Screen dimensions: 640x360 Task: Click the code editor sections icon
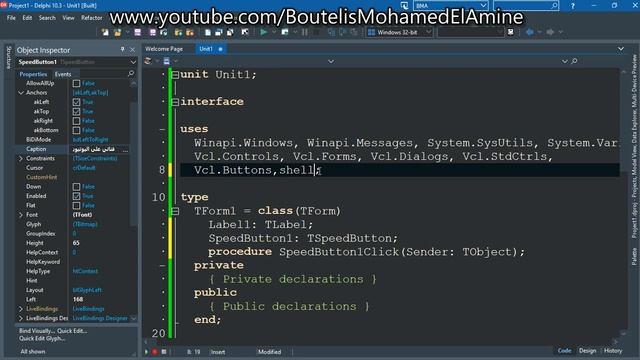(x=148, y=61)
